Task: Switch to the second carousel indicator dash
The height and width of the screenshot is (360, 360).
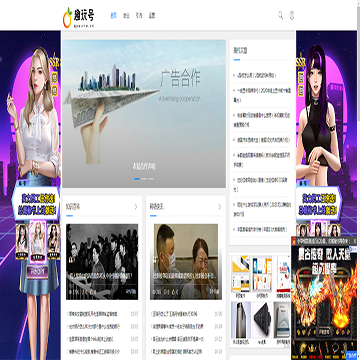Action: pos(144,179)
